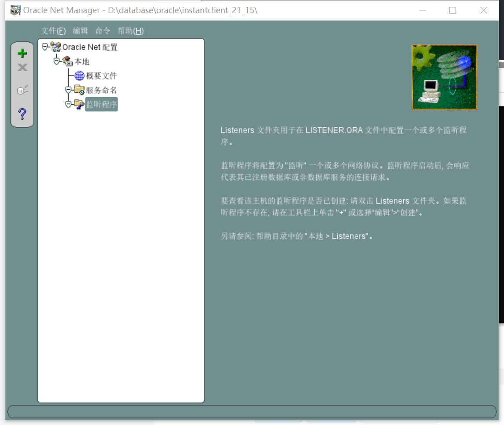
Task: Open the 编辑 menu
Action: pyautogui.click(x=80, y=31)
